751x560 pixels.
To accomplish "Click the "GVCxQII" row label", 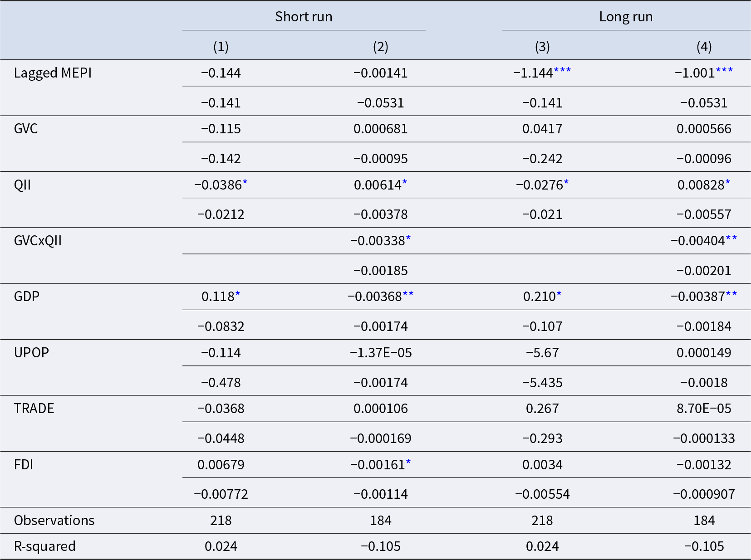I will 38,240.
